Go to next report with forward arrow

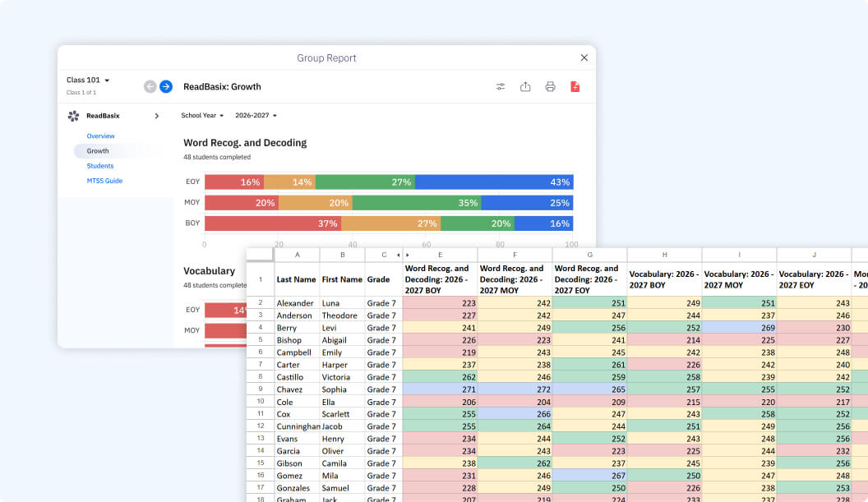click(x=165, y=86)
